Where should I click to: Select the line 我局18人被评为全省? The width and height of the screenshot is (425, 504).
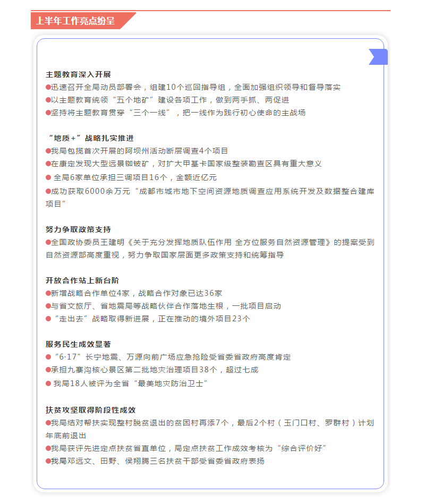click(126, 384)
